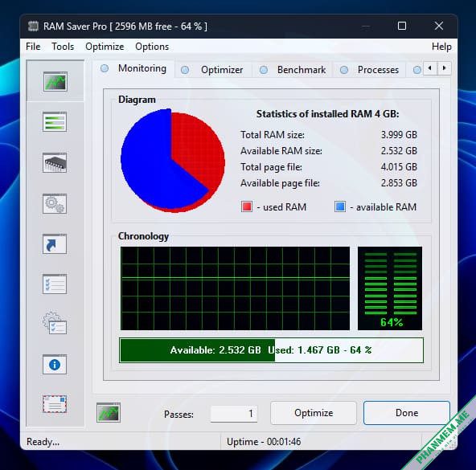Open the checklist sidebar icon
476x470 pixels.
55,284
